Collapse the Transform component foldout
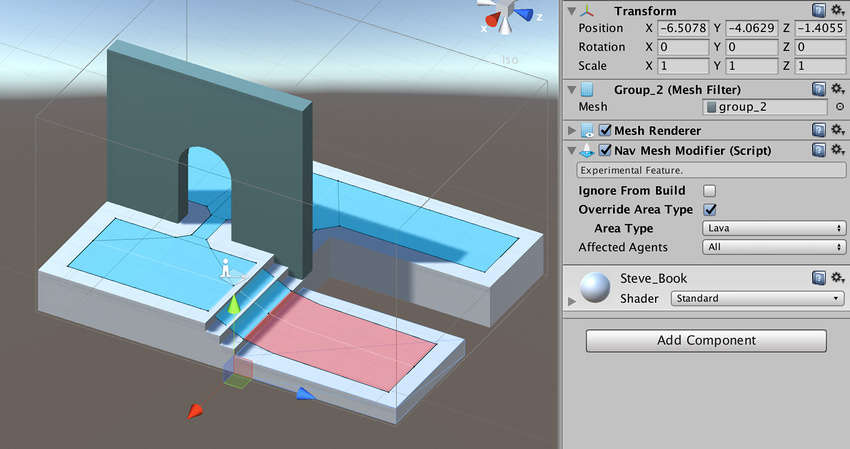850x449 pixels. pos(571,10)
